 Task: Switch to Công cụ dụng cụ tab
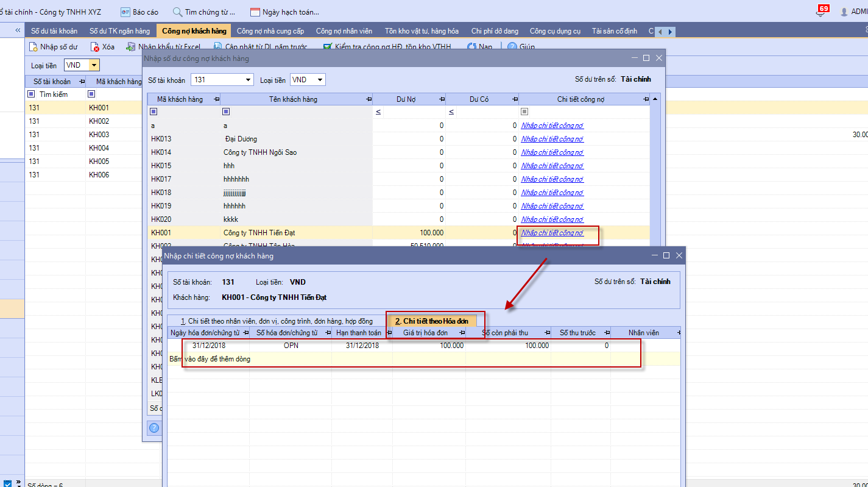tap(555, 31)
